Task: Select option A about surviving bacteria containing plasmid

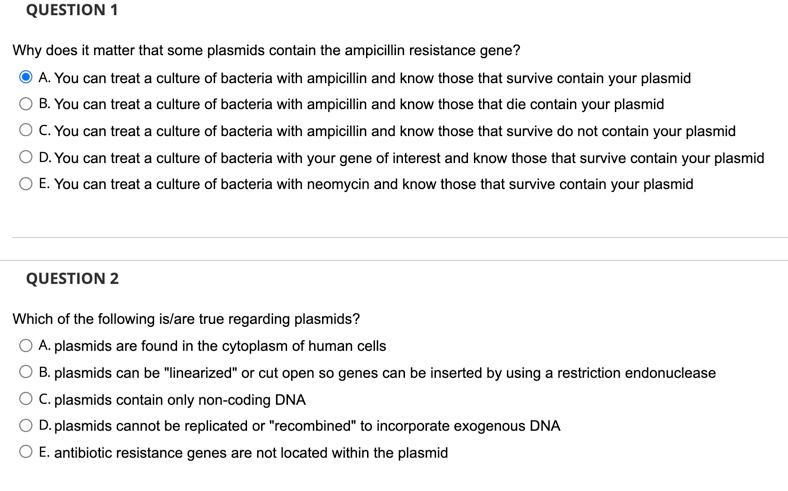Action: click(26, 77)
